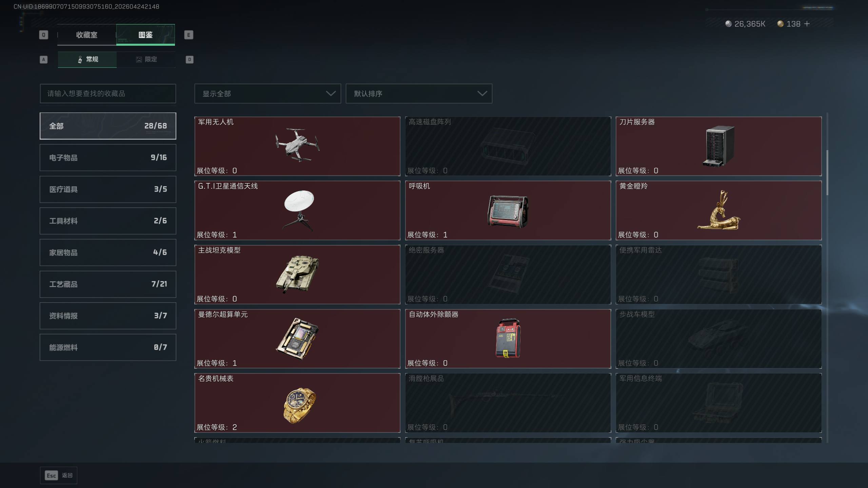868x488 pixels.
Task: Click the collection list vertical scrollbar
Action: coord(827,173)
